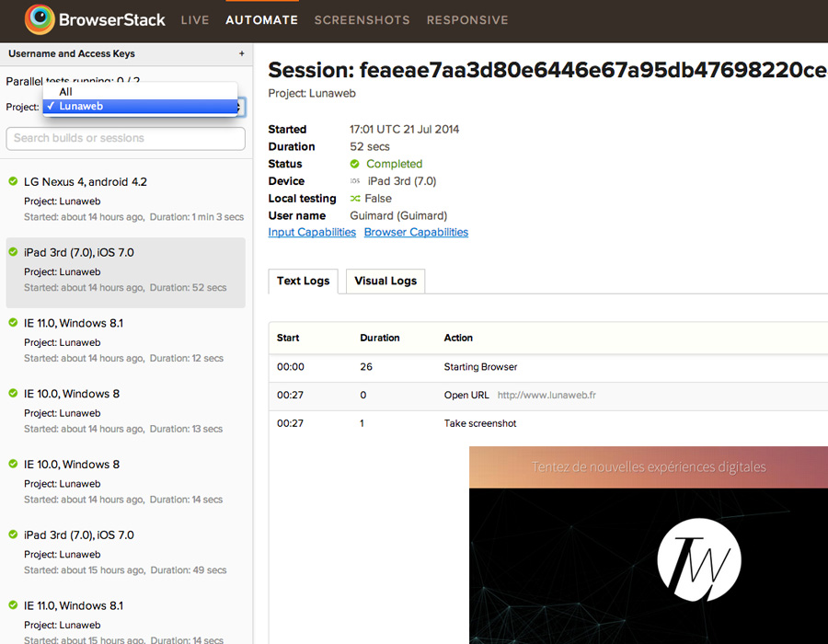Click the BrowserStack logo icon
The image size is (828, 644).
tap(40, 19)
